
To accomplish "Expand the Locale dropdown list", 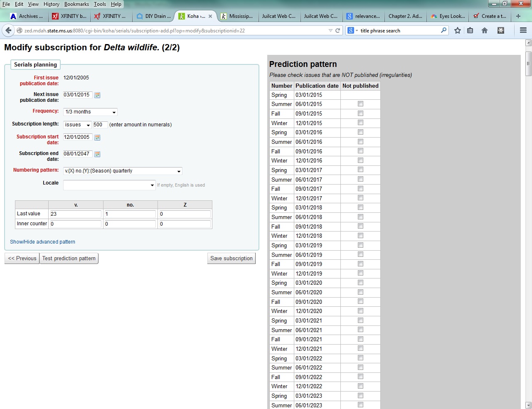I will click(109, 185).
